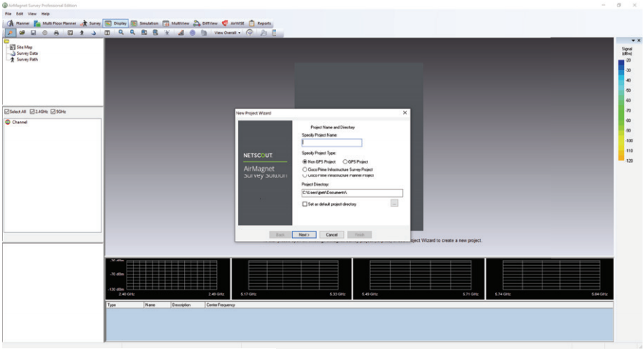Viewport: 644px width, 349px height.
Task: Switch to the Survey module
Action: 91,23
